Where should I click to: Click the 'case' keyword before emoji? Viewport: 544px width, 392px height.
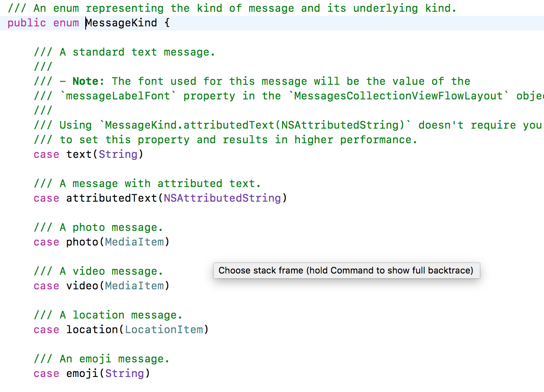click(47, 373)
